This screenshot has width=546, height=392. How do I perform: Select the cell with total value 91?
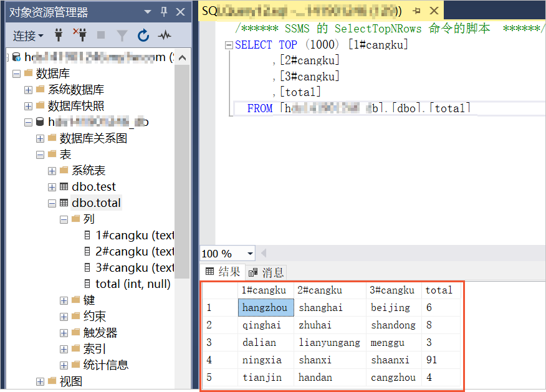point(441,360)
